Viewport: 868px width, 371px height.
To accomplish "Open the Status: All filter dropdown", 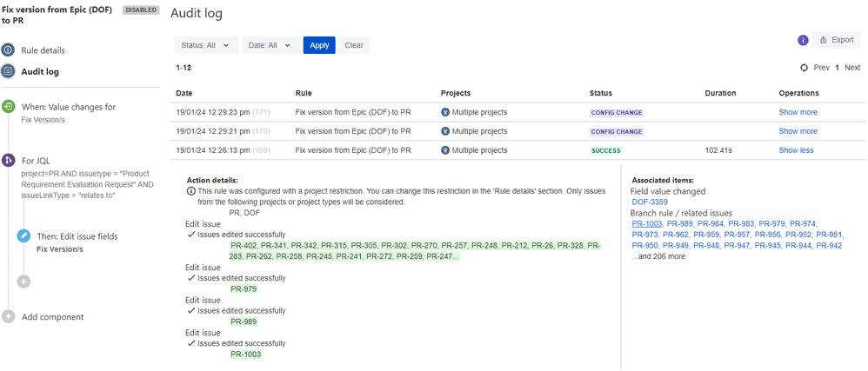I will click(x=207, y=45).
